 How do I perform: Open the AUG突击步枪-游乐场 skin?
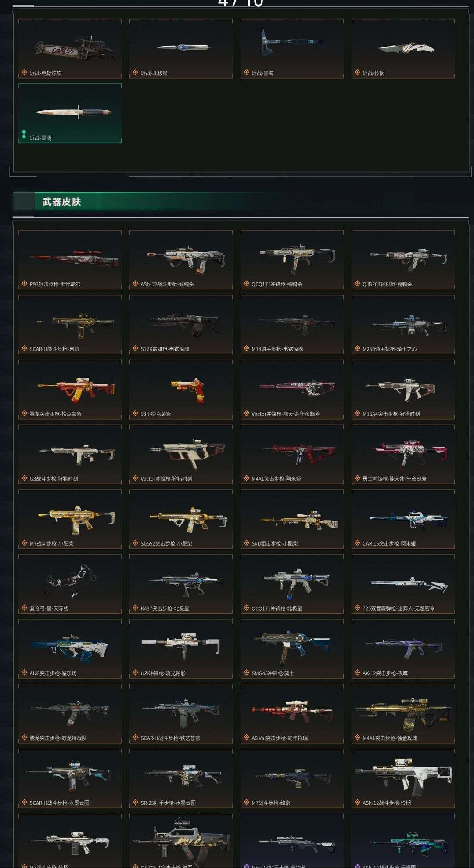70,649
